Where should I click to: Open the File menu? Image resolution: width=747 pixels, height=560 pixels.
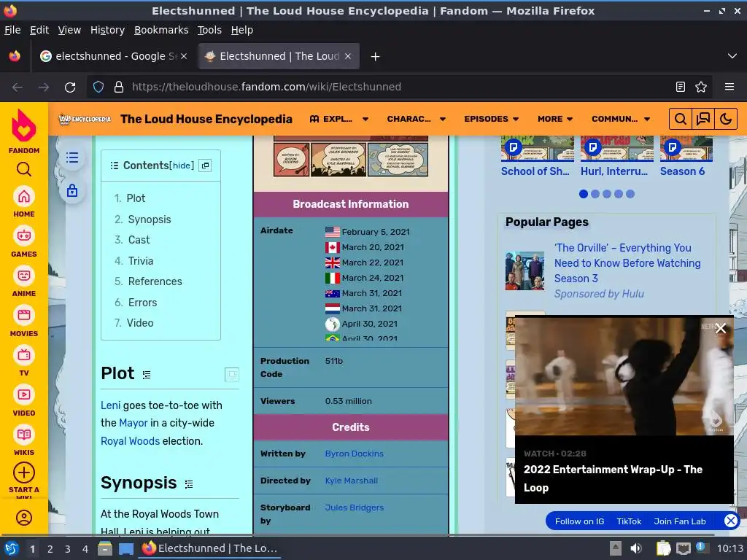12,30
